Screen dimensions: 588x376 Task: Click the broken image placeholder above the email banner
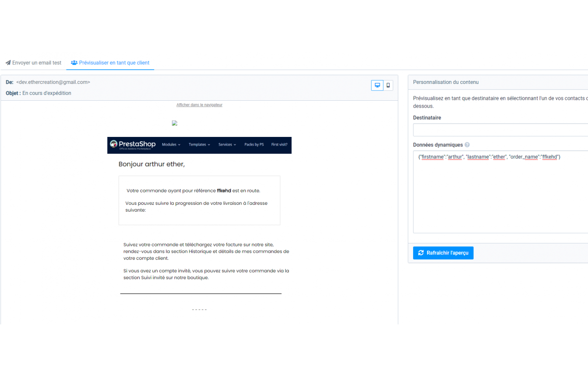coord(174,123)
